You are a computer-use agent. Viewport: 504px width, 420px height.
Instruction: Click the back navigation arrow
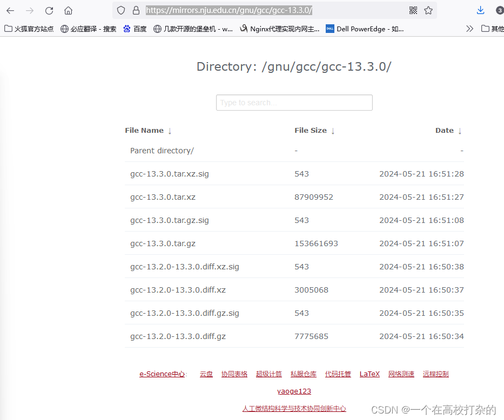tap(10, 10)
